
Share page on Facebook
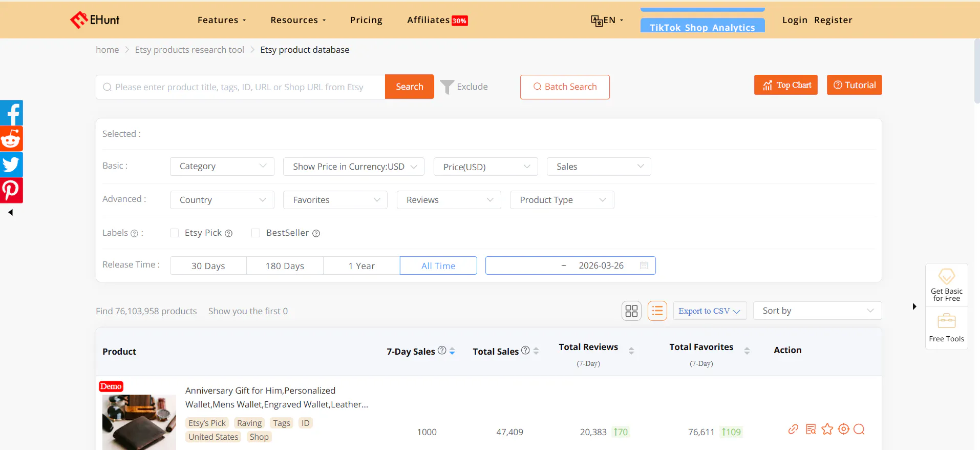[11, 113]
